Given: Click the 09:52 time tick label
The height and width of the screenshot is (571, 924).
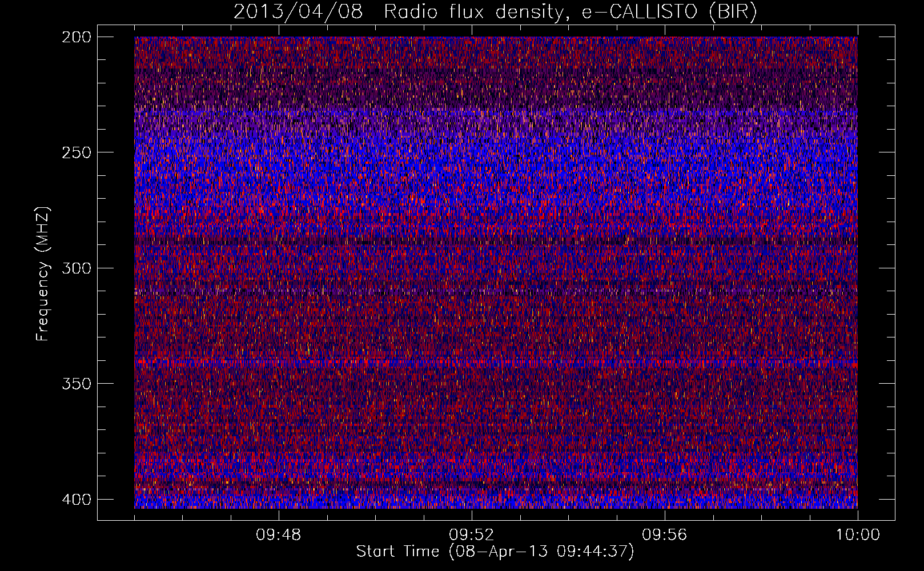Looking at the screenshot, I should coord(472,535).
